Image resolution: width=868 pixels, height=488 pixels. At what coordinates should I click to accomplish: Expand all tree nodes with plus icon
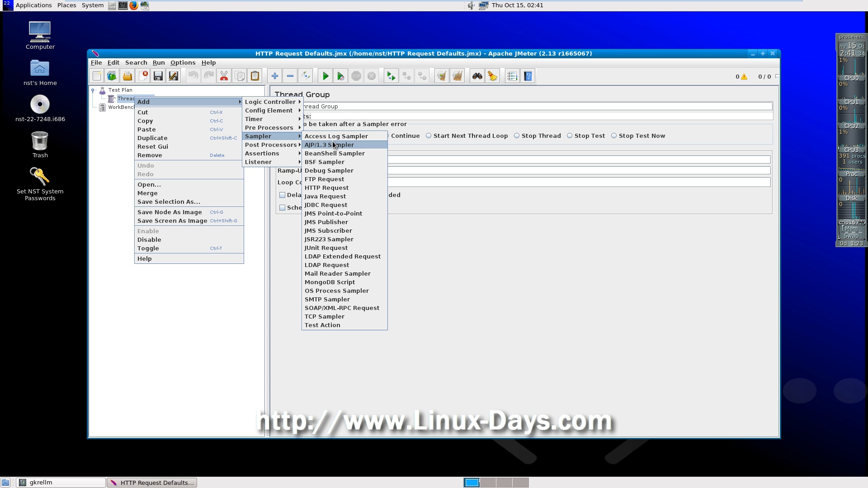click(274, 76)
